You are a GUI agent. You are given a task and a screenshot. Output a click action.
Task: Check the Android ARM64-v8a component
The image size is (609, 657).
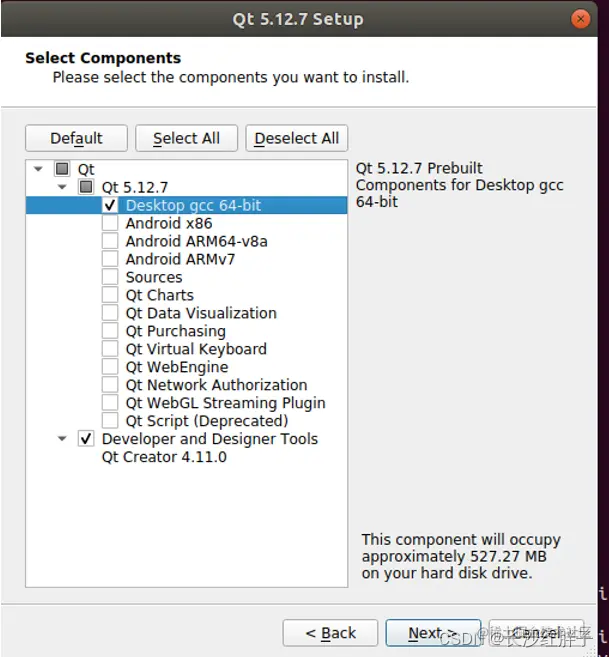pos(110,241)
